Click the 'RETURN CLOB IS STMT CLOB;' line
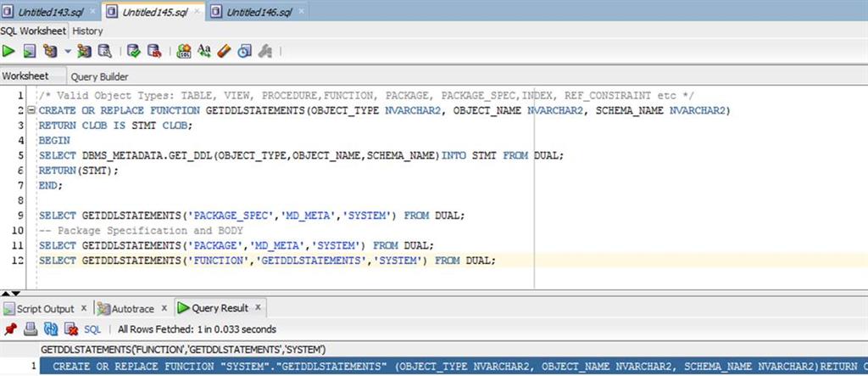The width and height of the screenshot is (868, 376). click(x=115, y=126)
